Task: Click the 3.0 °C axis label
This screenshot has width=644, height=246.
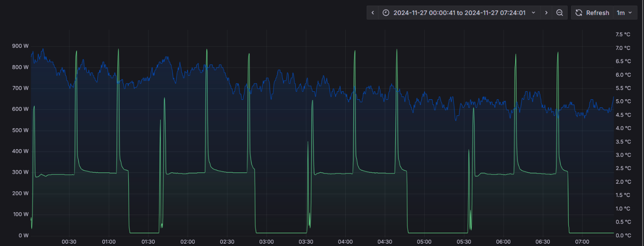Action: pyautogui.click(x=623, y=155)
